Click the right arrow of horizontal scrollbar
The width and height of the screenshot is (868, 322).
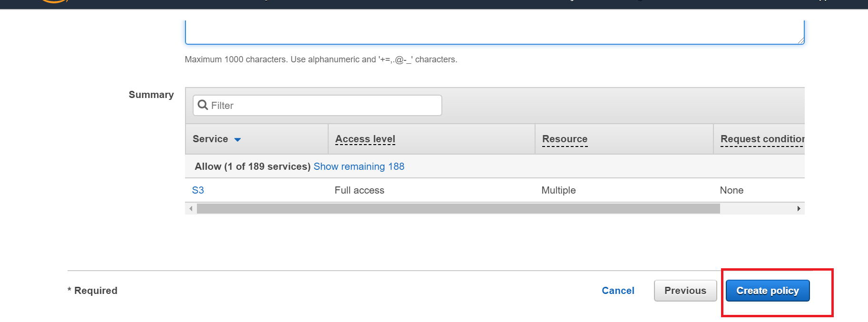799,208
